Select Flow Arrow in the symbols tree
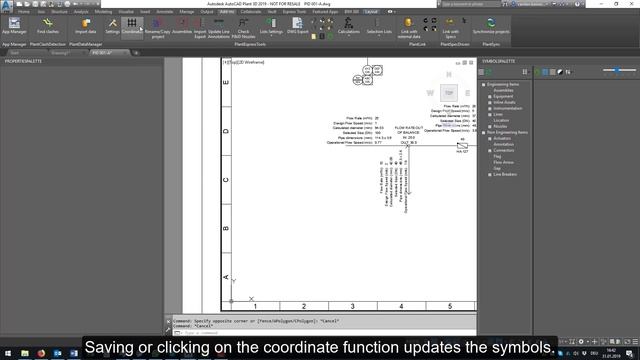Viewport: 640px width, 360px height. [503, 162]
